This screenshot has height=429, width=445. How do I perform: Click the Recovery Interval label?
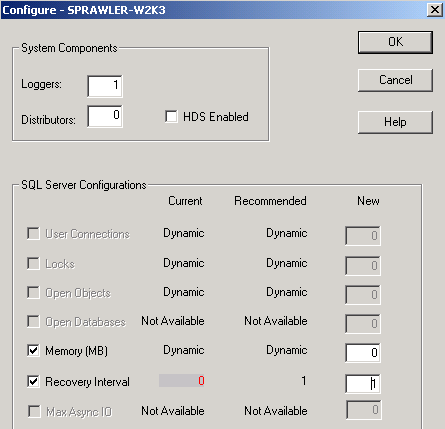87,382
